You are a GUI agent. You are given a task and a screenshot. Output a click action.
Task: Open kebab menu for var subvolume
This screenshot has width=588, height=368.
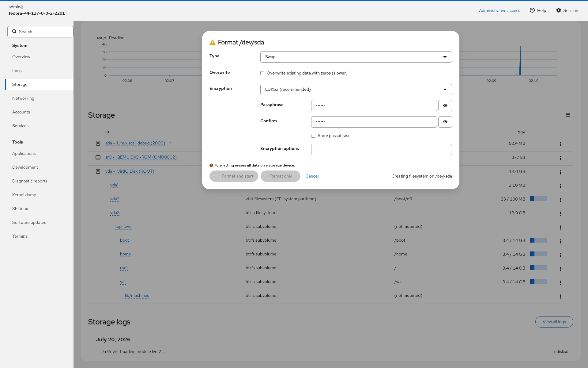coord(560,282)
